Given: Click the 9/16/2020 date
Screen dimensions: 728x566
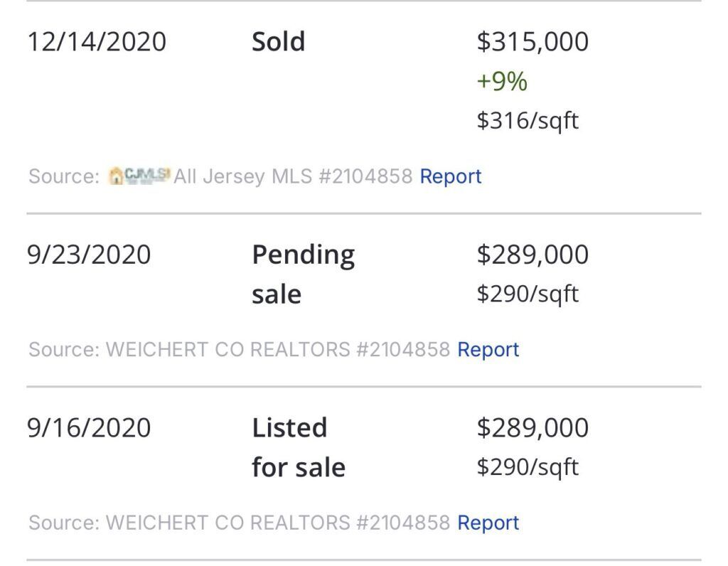Looking at the screenshot, I should coord(89,427).
